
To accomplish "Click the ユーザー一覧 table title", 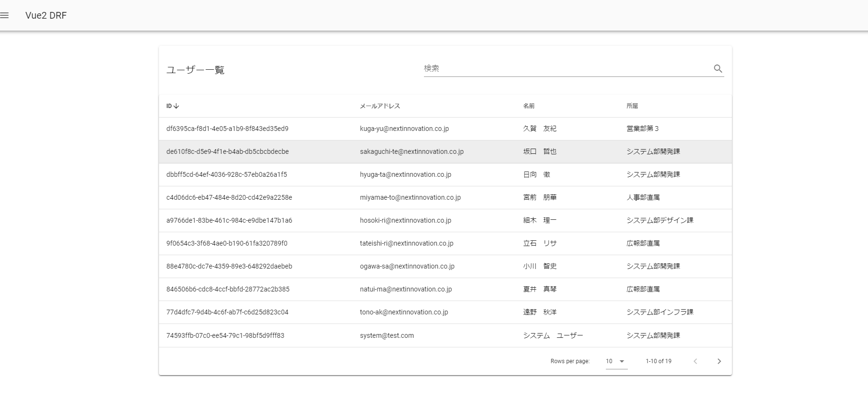I will pos(195,70).
